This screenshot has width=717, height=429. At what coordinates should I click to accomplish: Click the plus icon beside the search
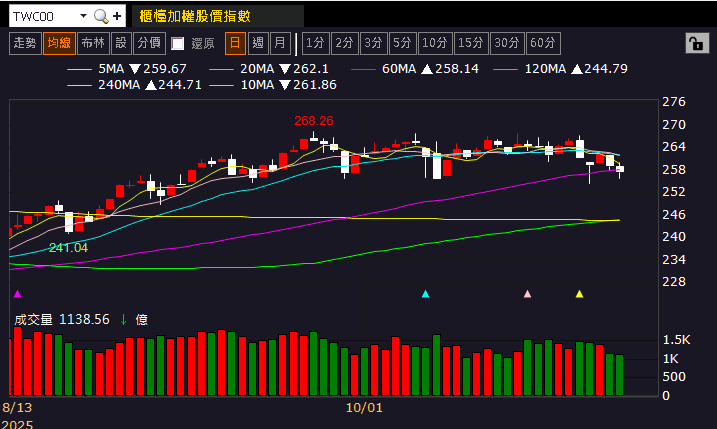117,16
